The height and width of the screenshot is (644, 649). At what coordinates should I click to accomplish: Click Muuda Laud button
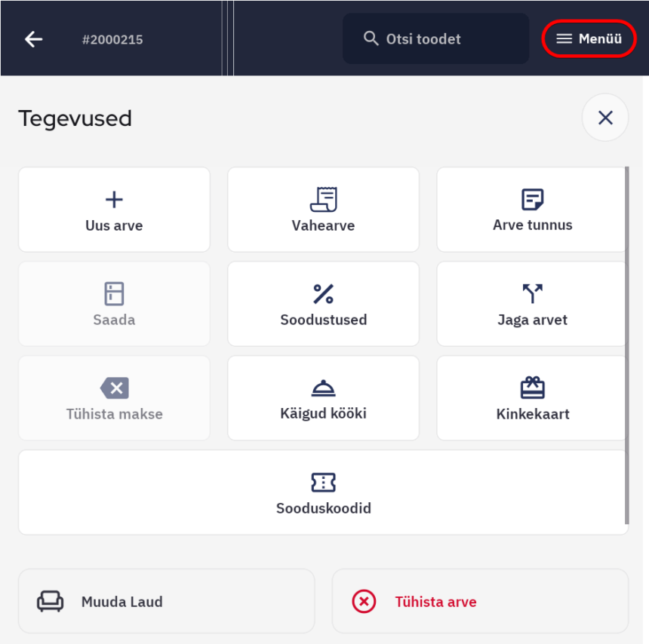coord(166,601)
